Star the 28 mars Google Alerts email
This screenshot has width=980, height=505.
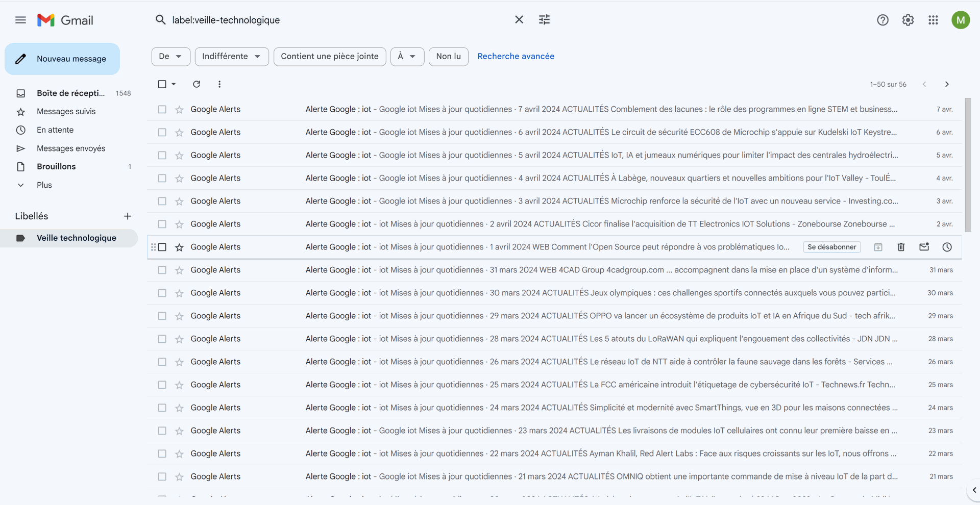[x=179, y=339]
